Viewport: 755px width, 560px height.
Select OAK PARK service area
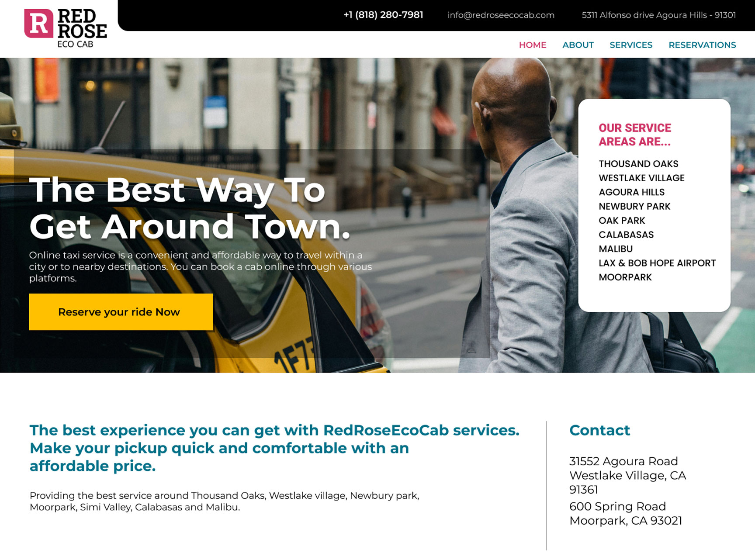622,221
